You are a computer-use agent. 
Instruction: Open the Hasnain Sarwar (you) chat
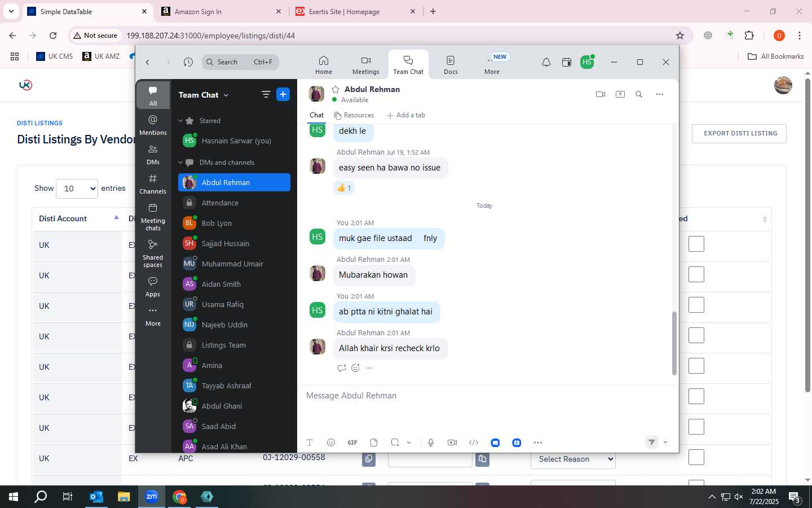coord(234,141)
